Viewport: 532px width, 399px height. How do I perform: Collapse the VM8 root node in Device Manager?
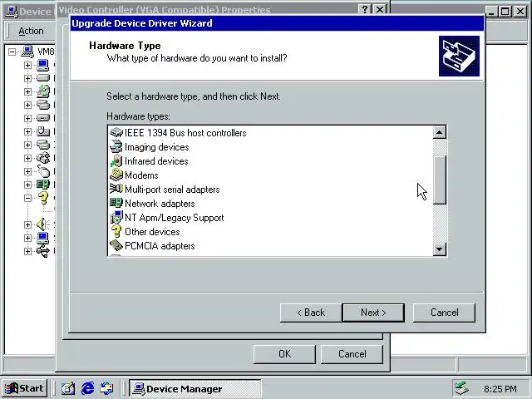click(x=12, y=52)
